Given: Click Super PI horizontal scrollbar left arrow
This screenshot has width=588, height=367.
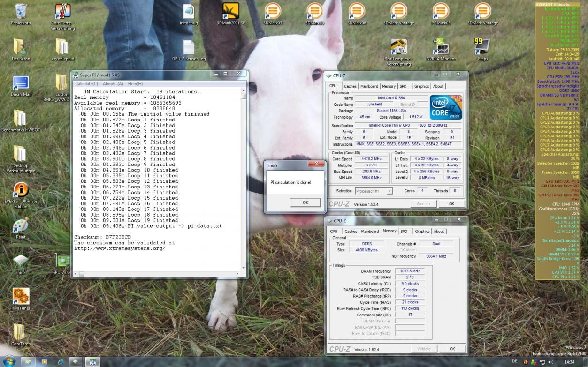Looking at the screenshot, I should pyautogui.click(x=76, y=273).
